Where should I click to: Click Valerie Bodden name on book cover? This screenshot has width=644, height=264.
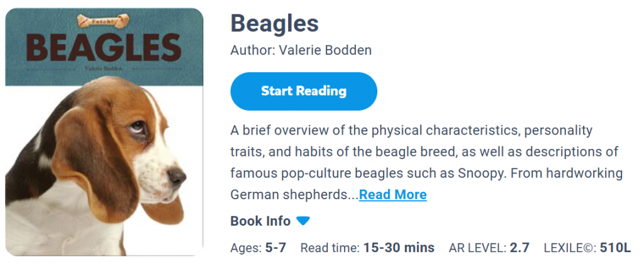coord(103,67)
